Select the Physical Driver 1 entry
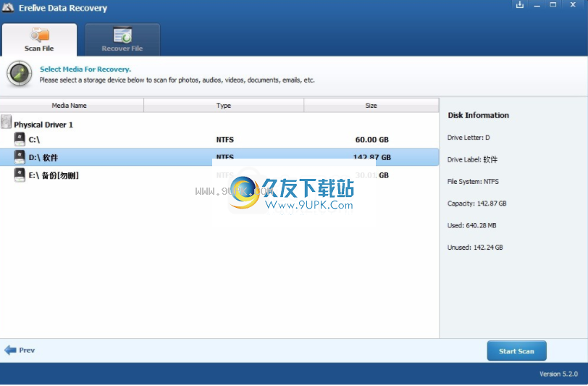Image resolution: width=588 pixels, height=386 pixels. pos(43,125)
